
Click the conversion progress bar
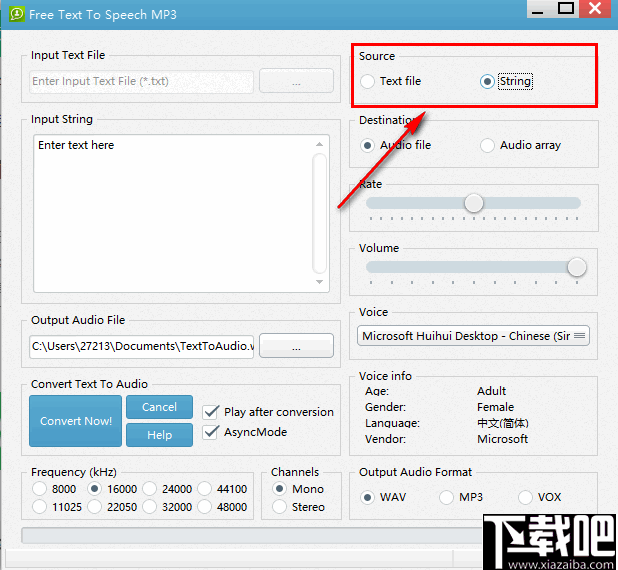pos(252,536)
